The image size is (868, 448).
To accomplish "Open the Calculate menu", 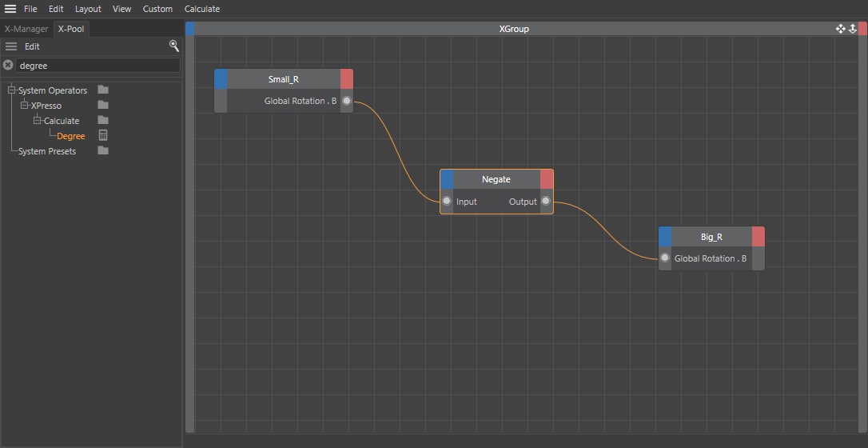I will [x=202, y=9].
